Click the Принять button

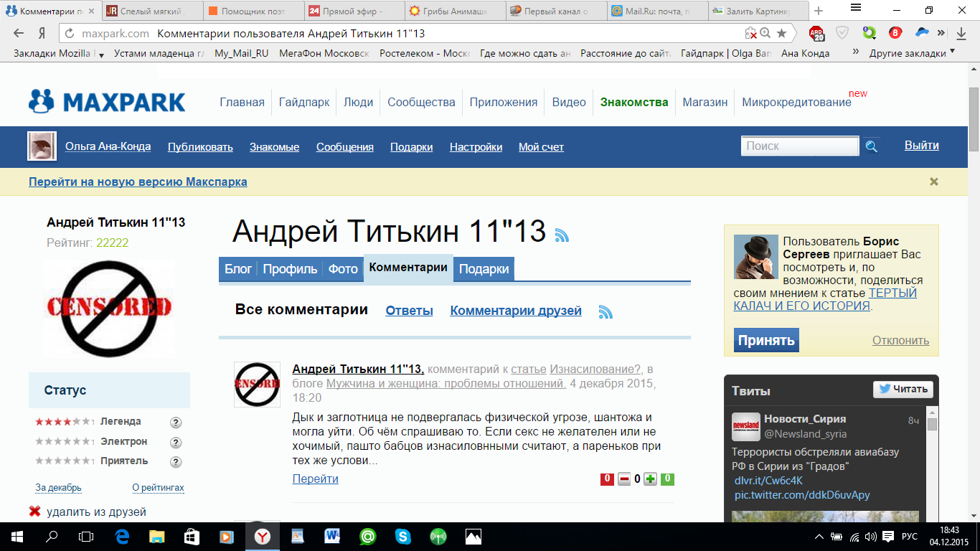coord(766,340)
